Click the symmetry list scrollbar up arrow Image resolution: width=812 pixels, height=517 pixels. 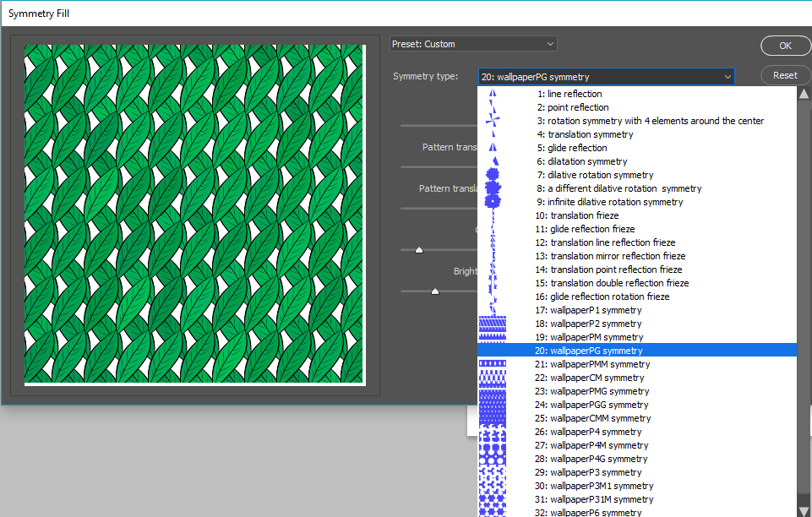(x=804, y=93)
